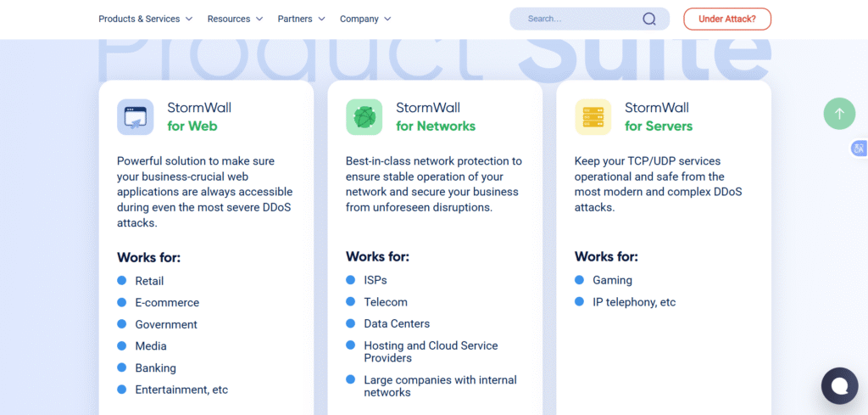Viewport: 868px width, 415px height.
Task: Open the chat bubble widget
Action: pos(839,386)
